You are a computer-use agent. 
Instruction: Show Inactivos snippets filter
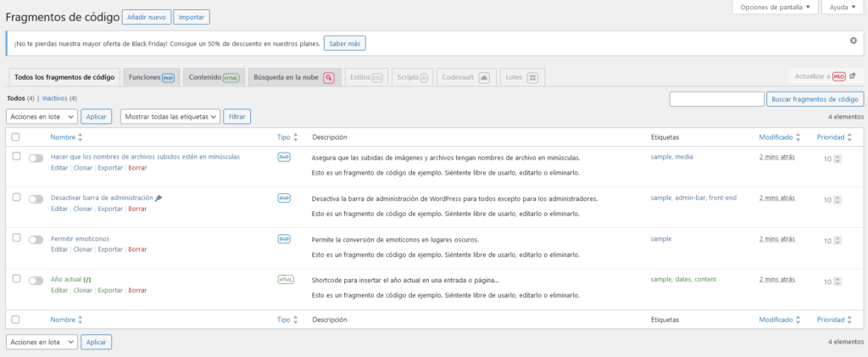coord(55,98)
